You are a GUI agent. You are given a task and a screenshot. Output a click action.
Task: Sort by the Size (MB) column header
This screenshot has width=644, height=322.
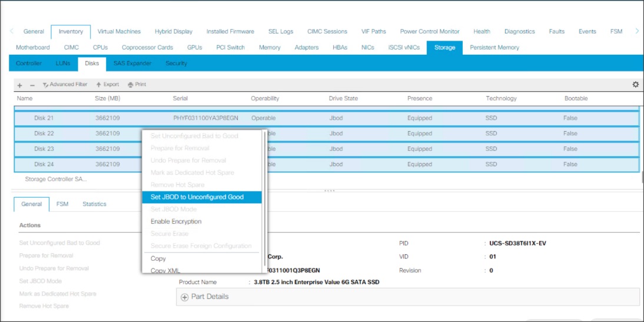click(108, 98)
